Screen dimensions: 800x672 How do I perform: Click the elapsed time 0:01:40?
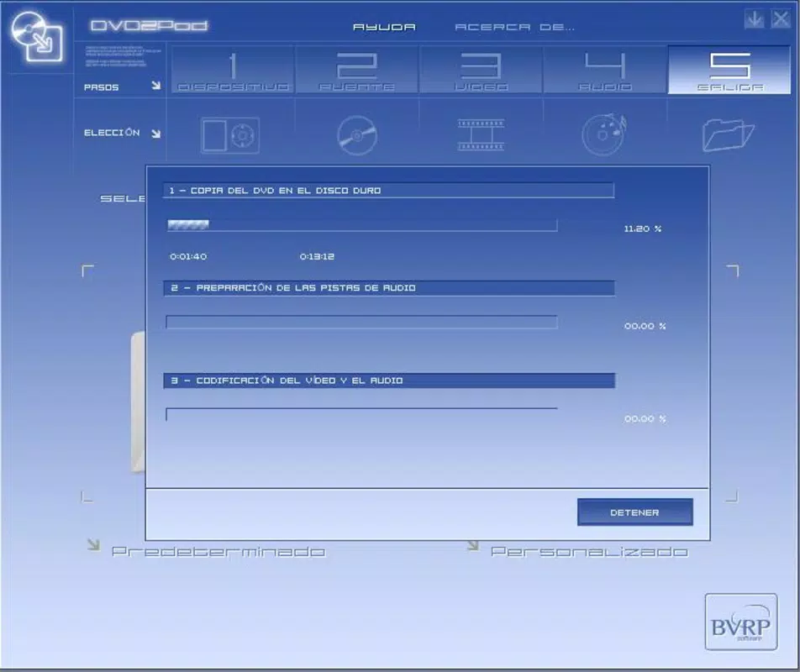(x=188, y=256)
